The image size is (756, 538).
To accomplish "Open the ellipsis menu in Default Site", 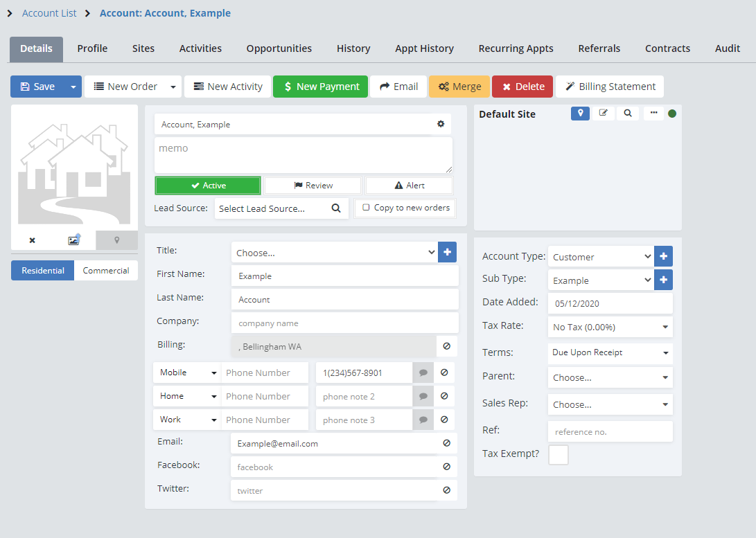I will pyautogui.click(x=653, y=114).
